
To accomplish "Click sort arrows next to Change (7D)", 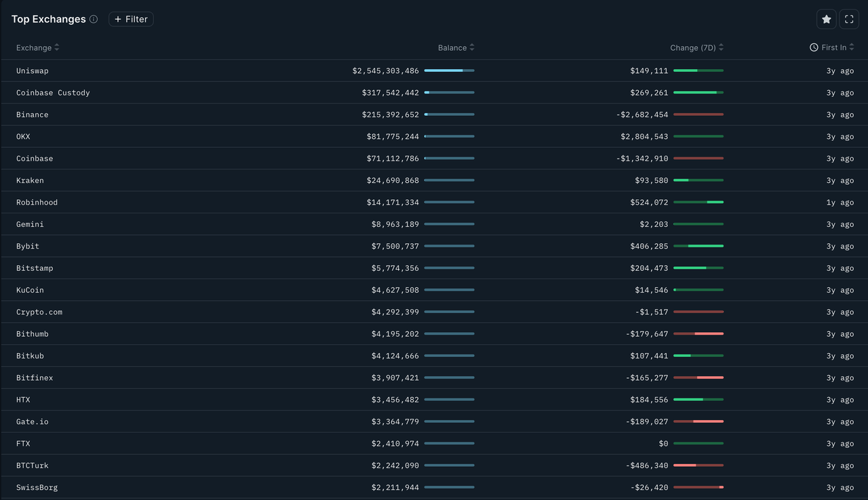I will (x=721, y=47).
